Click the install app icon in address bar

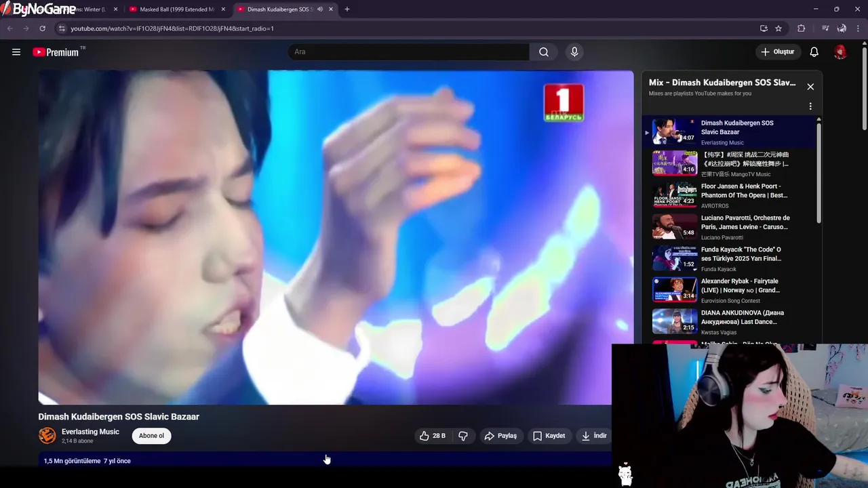(764, 28)
